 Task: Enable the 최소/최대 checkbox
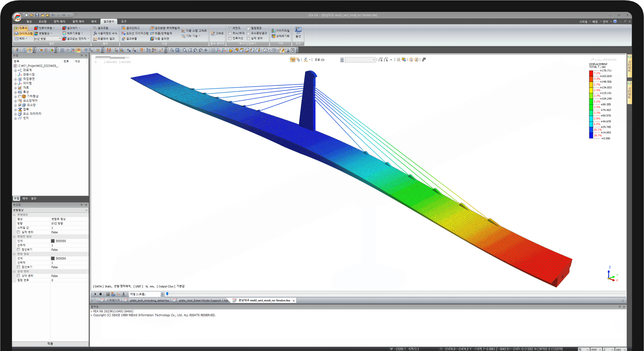[x=229, y=33]
